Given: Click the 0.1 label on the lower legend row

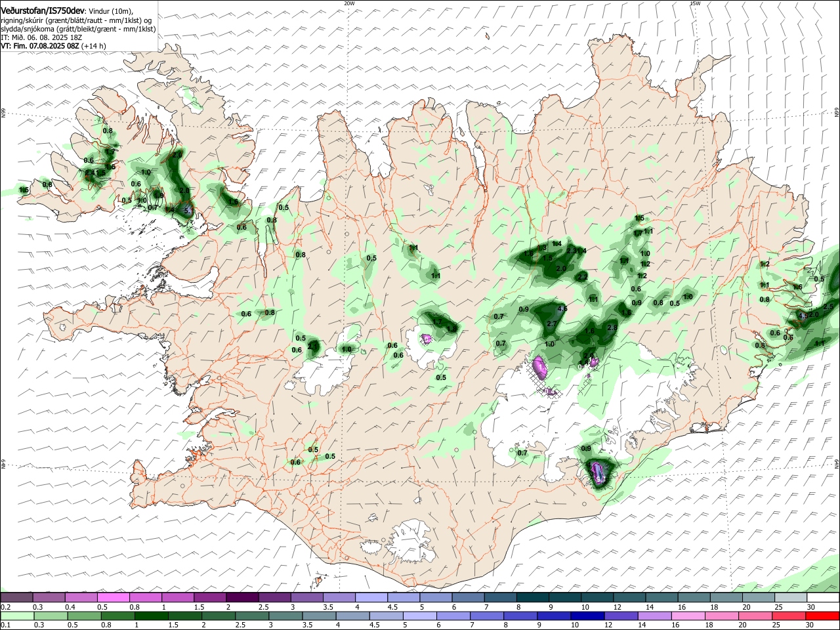Looking at the screenshot, I should tap(5, 625).
